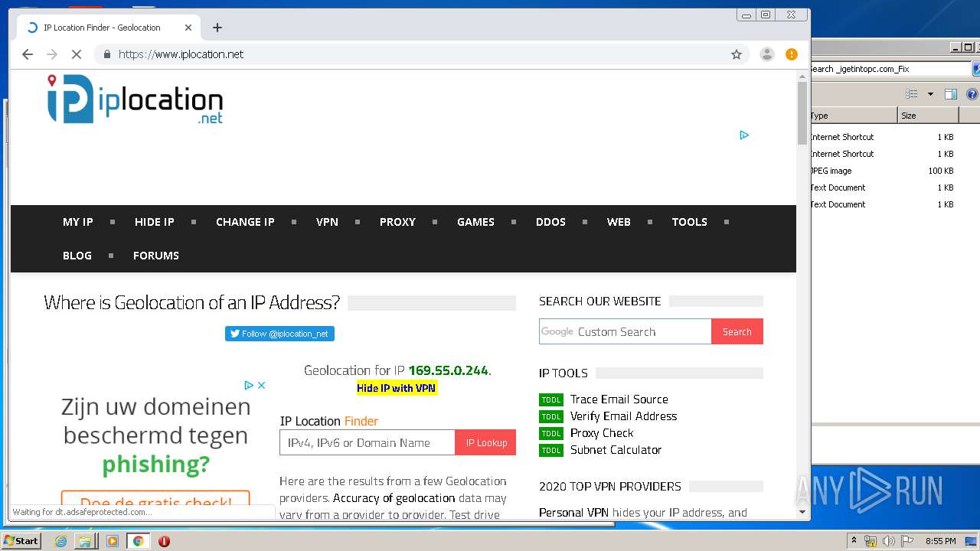Screen dimensions: 980x551
Task: Show hidden system tray icons
Action: pos(854,541)
